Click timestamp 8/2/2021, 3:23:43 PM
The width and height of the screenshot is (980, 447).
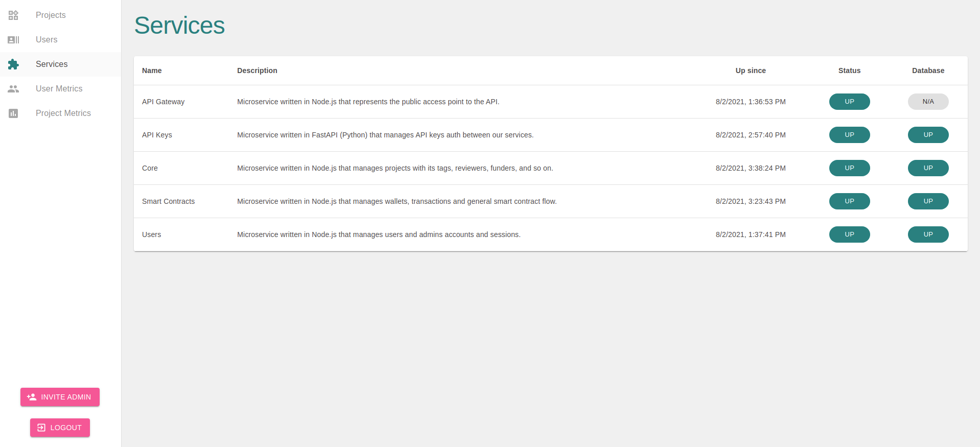pos(751,201)
